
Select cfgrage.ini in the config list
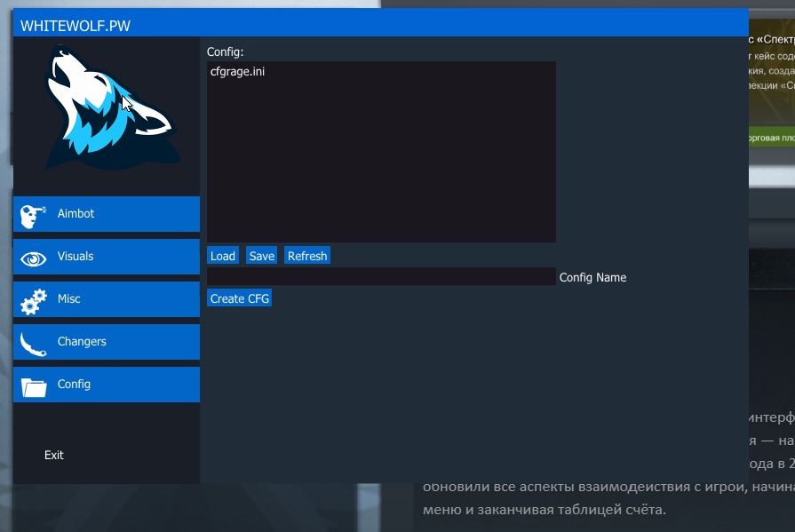pyautogui.click(x=237, y=72)
